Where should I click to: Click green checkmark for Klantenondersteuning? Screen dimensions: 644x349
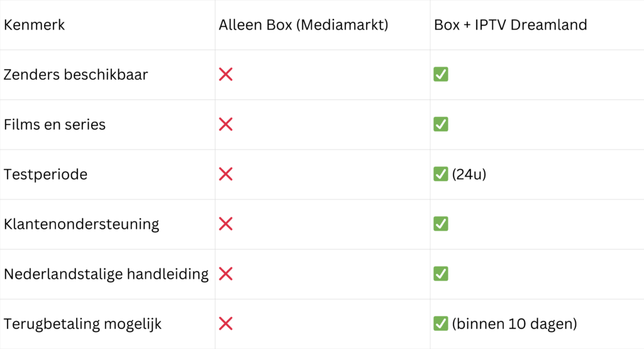[x=441, y=224]
